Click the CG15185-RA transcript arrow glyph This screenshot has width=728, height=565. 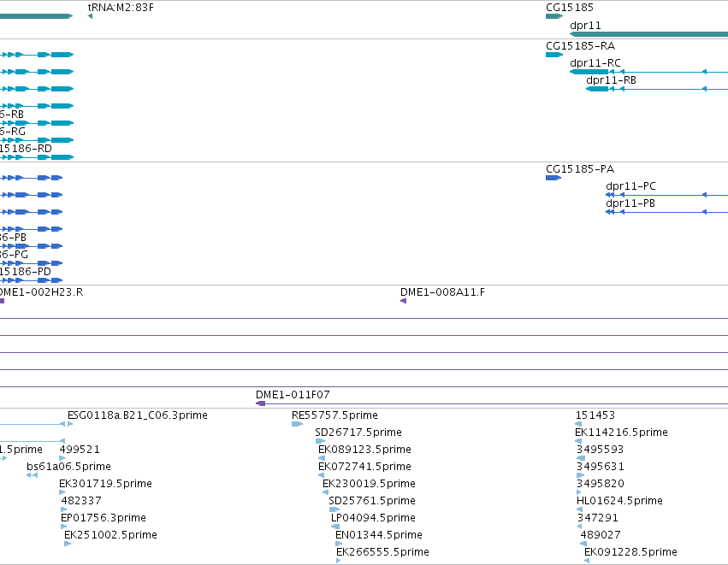pyautogui.click(x=554, y=55)
